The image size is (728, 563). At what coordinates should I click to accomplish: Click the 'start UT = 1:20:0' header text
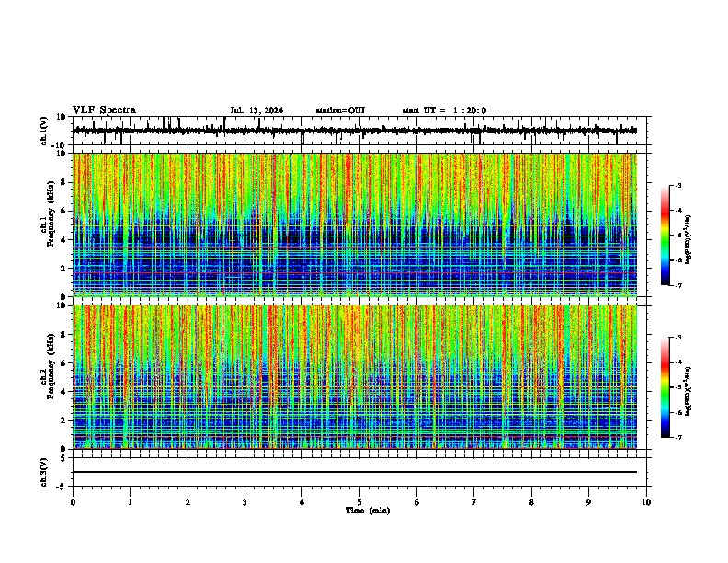(444, 110)
